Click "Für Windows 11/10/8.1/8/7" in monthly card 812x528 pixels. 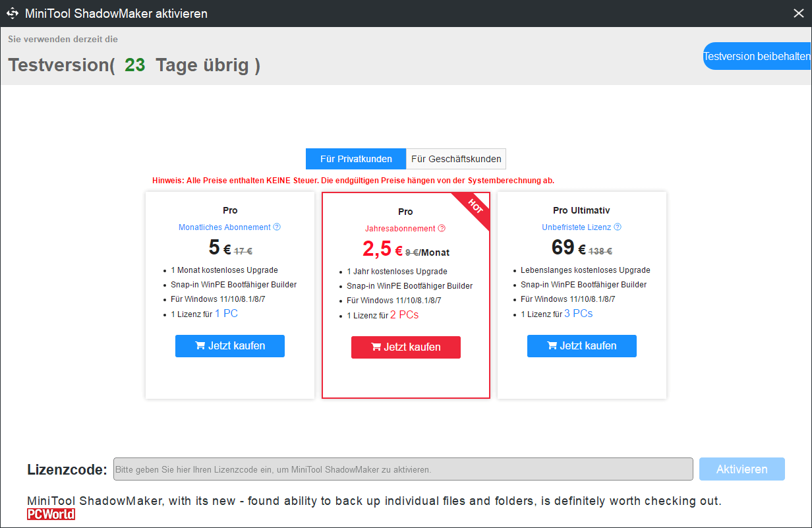[x=218, y=299]
